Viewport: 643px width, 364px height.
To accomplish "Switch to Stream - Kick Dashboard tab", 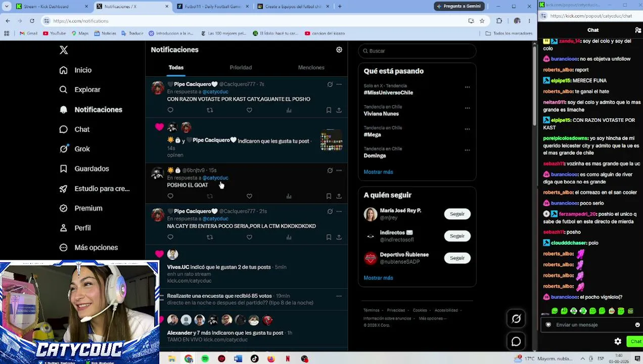I will point(51,7).
